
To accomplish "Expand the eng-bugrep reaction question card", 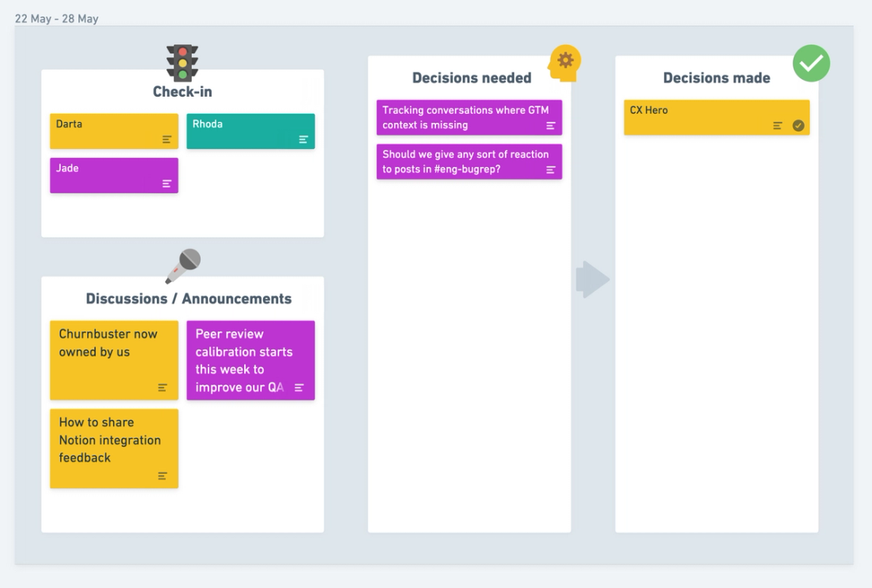I will point(551,168).
